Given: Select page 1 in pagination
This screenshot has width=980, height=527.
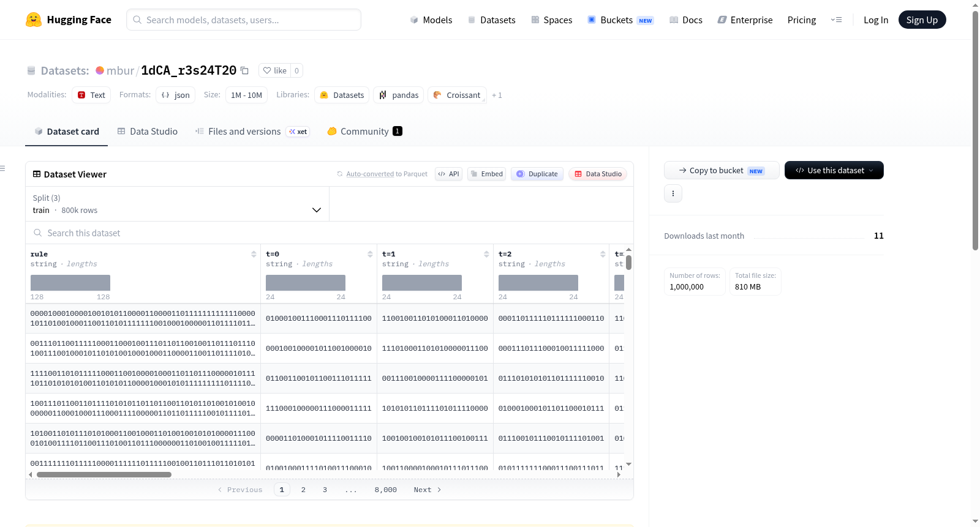Looking at the screenshot, I should pos(282,490).
